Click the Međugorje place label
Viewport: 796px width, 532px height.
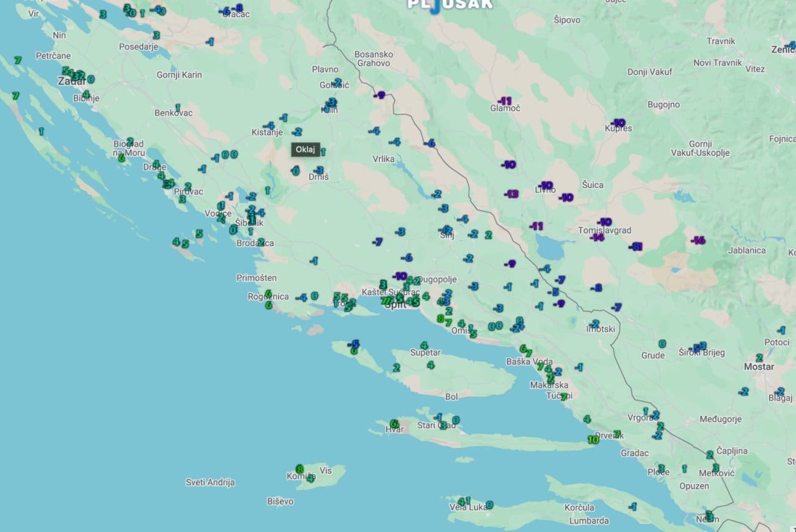721,419
